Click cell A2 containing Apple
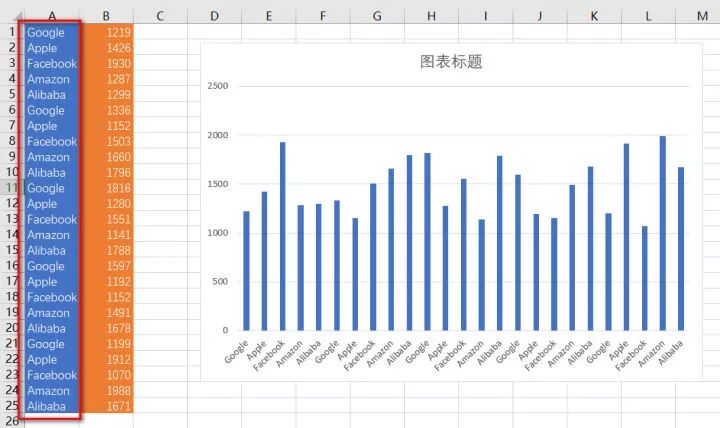The width and height of the screenshot is (720, 428). pyautogui.click(x=52, y=48)
